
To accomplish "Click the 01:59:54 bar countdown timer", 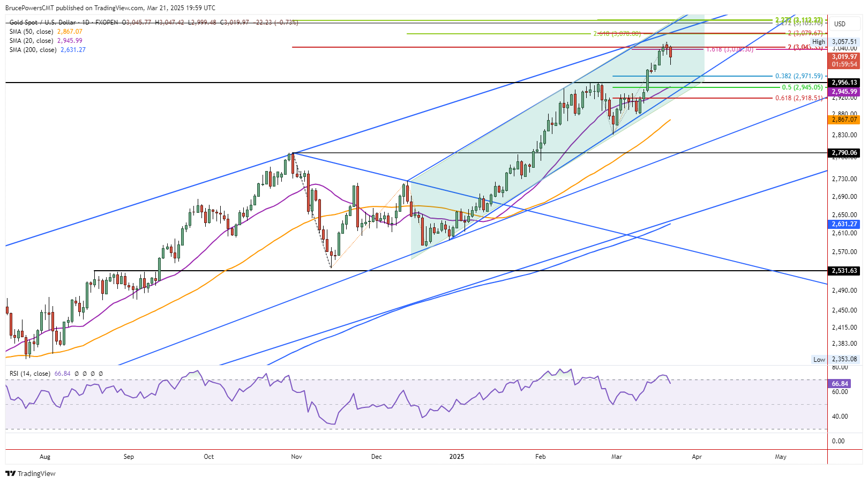I will click(x=844, y=64).
